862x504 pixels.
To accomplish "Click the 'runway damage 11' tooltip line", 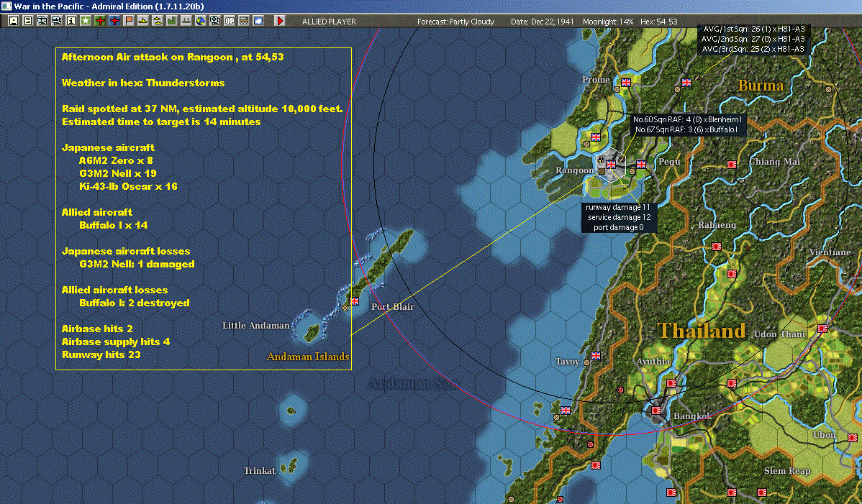I will coord(618,207).
